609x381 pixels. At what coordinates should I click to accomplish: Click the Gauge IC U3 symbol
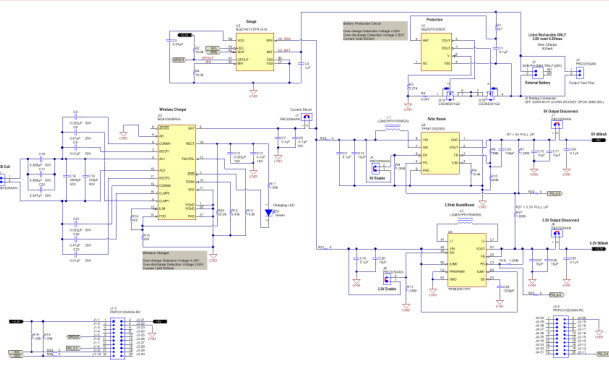[255, 52]
